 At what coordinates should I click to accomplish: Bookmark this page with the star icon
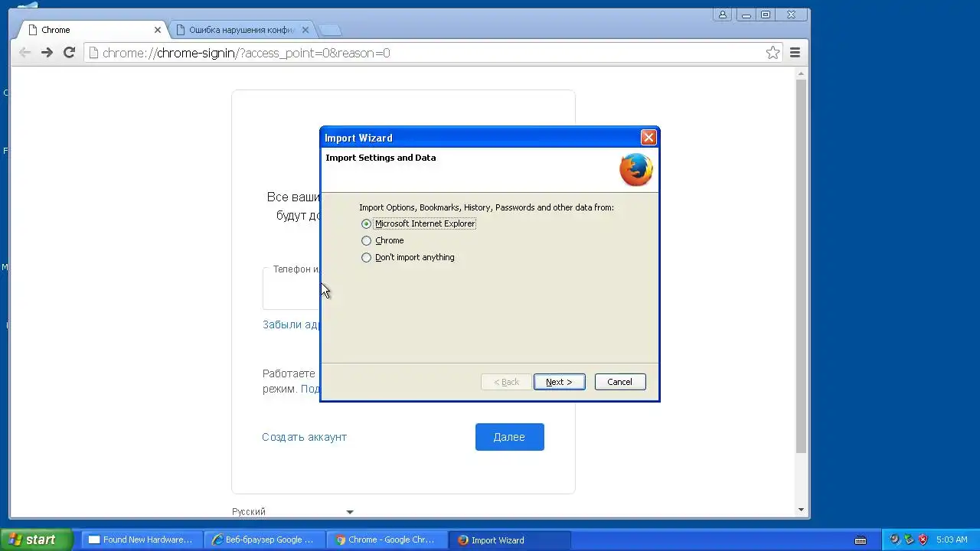[773, 53]
